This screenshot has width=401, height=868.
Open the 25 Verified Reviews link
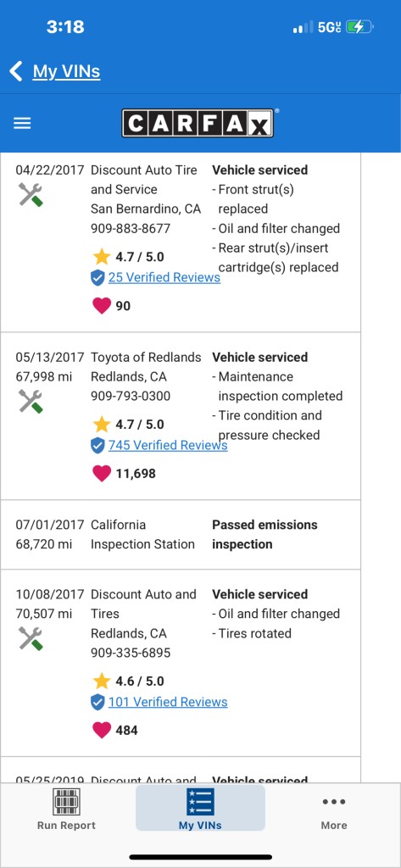click(x=164, y=277)
